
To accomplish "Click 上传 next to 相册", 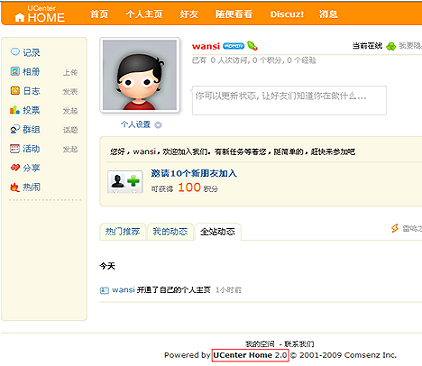I will 70,72.
